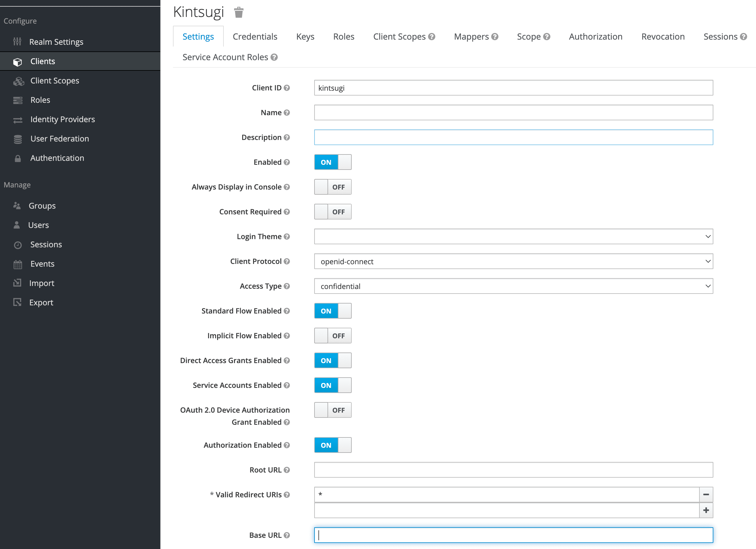Screen dimensions: 756x549
Task: Remove the wildcard redirect URI entry
Action: click(x=706, y=495)
